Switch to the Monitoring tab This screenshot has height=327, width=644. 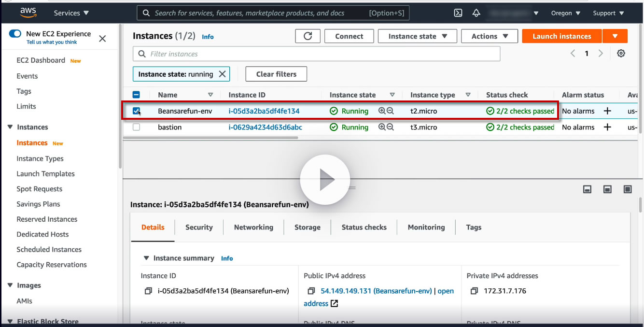click(426, 227)
